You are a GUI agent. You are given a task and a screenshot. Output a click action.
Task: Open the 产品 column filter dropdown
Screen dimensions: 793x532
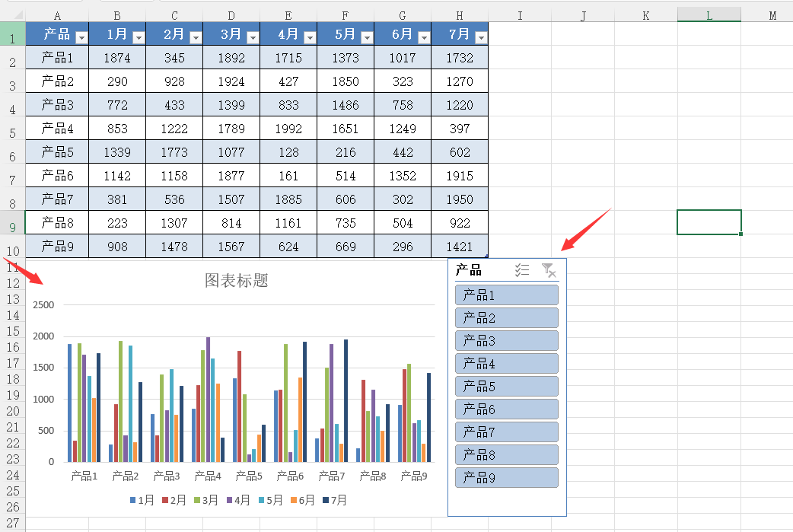[x=81, y=37]
